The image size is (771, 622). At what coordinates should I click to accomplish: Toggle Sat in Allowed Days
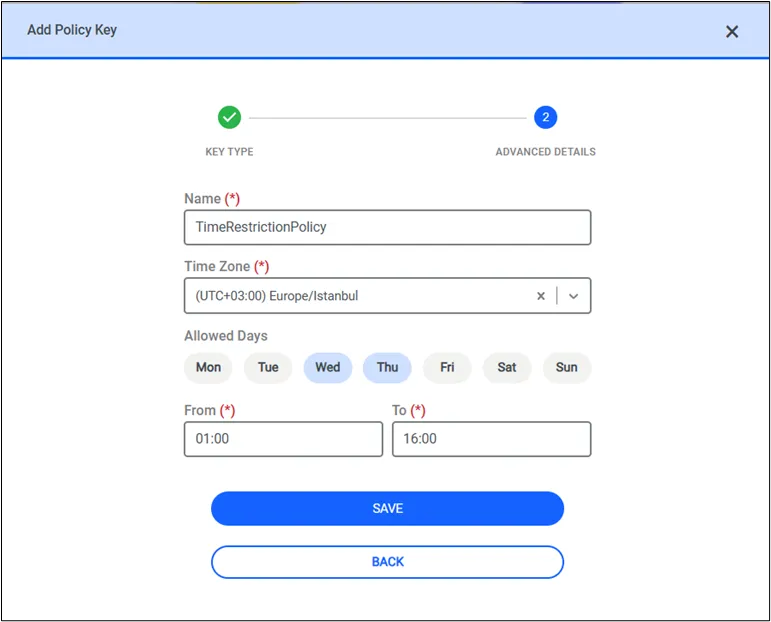coord(507,368)
